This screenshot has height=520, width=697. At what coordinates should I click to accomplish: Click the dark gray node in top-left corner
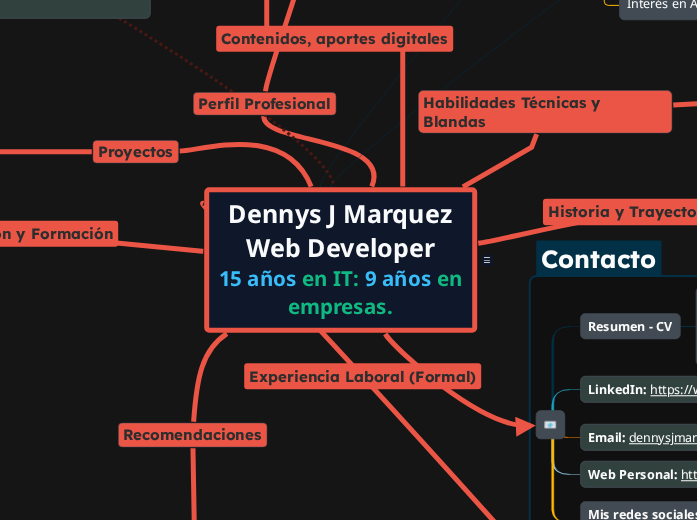[75, 8]
